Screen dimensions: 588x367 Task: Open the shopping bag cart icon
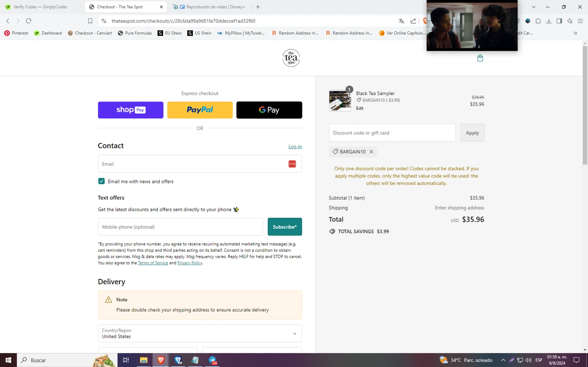pos(480,58)
